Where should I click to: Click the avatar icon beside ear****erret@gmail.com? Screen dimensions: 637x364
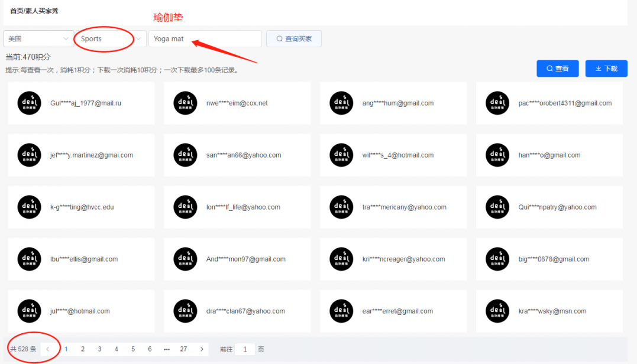point(341,311)
